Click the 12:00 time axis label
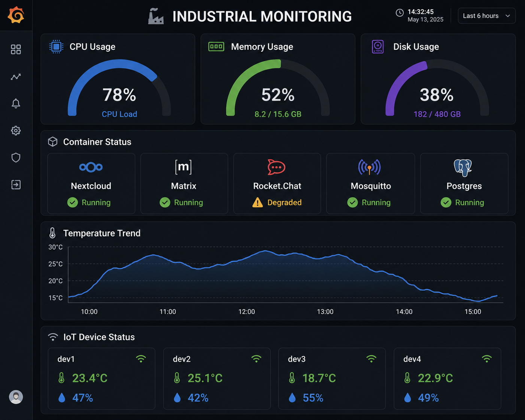This screenshot has height=420, width=525. tap(246, 312)
